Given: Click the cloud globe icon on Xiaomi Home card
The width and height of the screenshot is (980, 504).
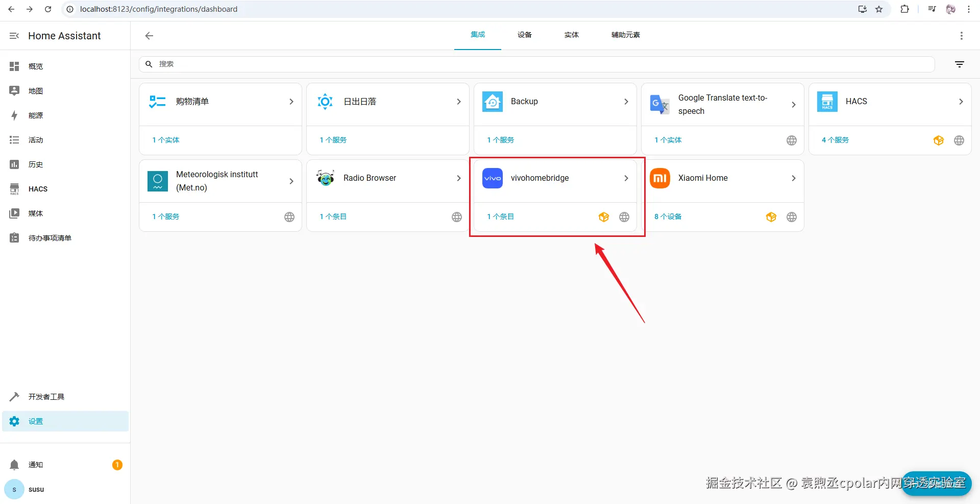Looking at the screenshot, I should point(792,217).
